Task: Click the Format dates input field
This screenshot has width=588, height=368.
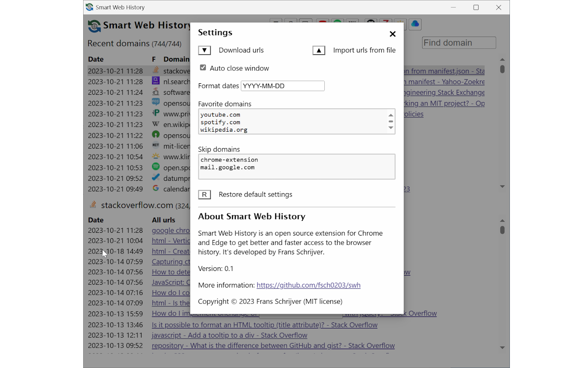Action: [283, 86]
